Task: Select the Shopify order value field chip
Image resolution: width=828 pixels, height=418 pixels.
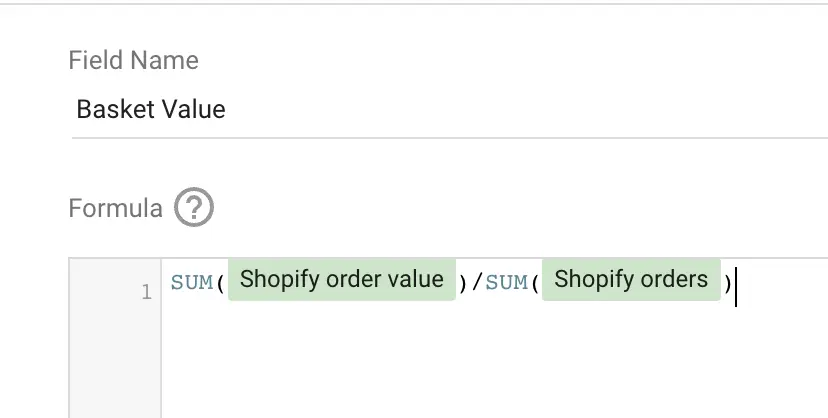Action: pos(342,280)
